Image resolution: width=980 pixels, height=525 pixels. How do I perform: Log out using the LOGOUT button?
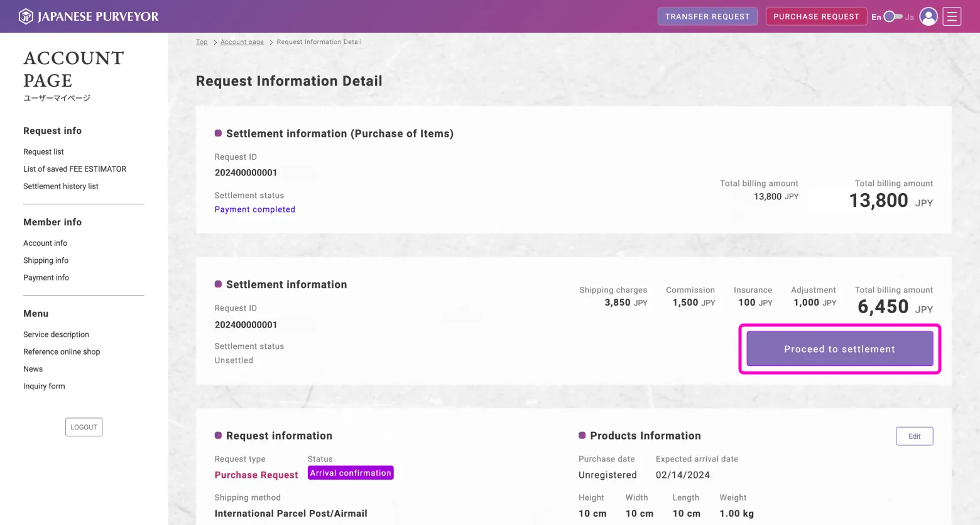pyautogui.click(x=84, y=428)
